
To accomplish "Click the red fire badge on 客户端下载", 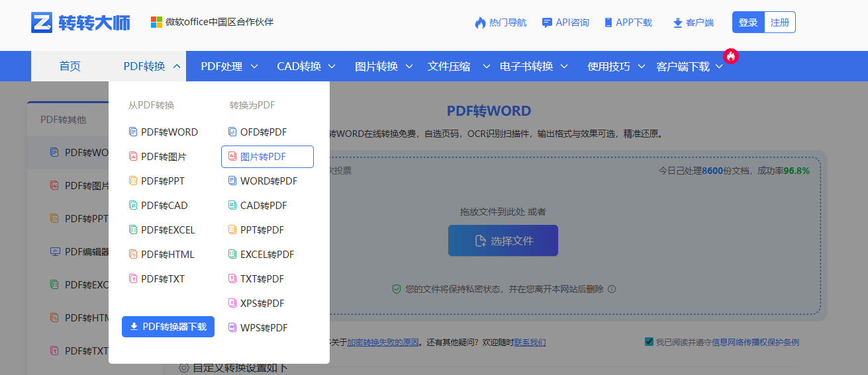I will click(730, 56).
